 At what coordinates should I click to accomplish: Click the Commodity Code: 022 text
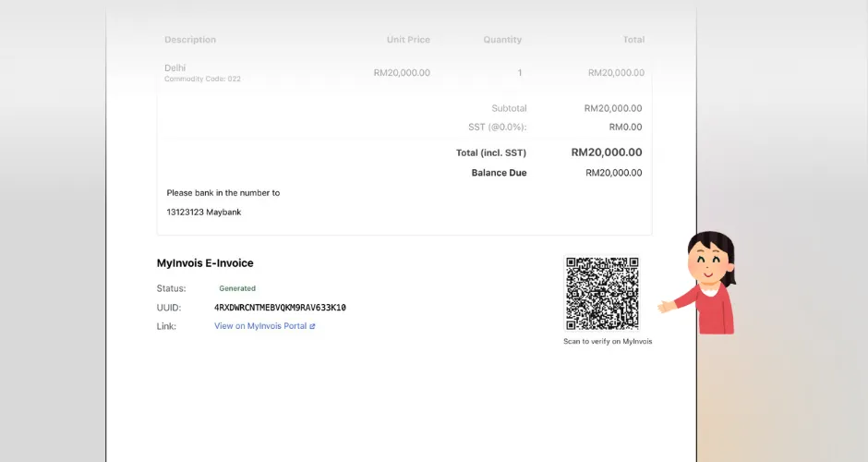point(202,79)
